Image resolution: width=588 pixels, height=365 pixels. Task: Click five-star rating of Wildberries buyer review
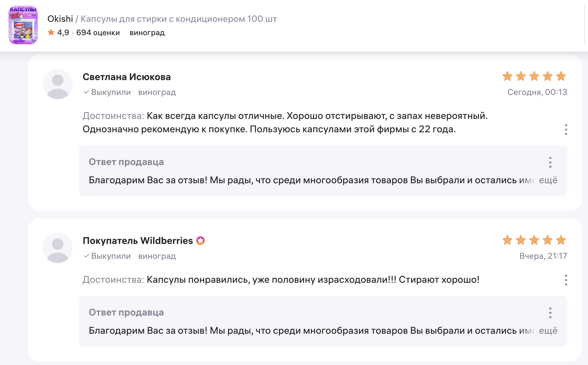coord(534,240)
